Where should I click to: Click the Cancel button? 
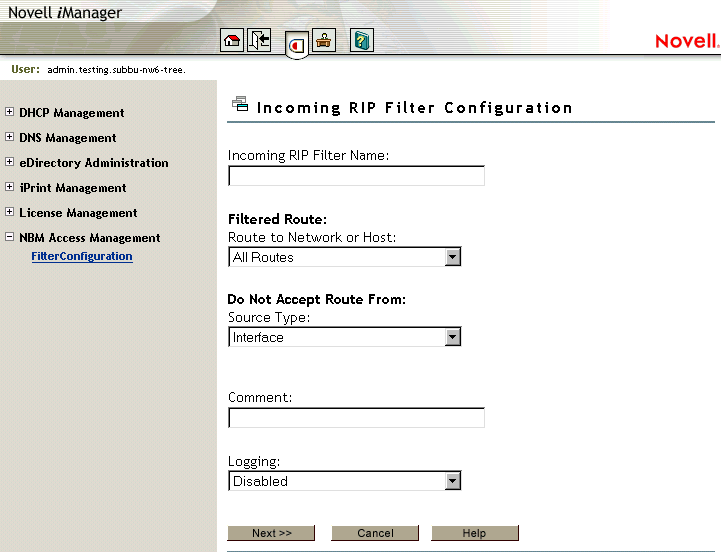pos(375,533)
